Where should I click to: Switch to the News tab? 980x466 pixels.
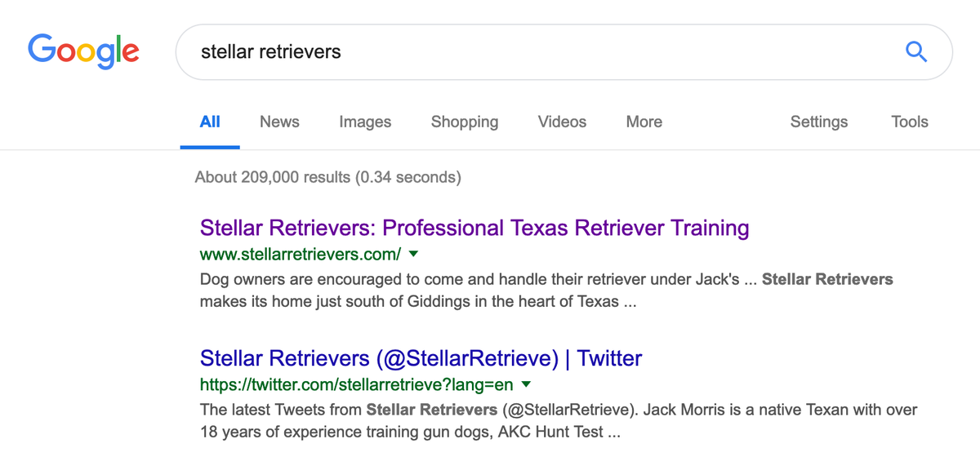279,122
